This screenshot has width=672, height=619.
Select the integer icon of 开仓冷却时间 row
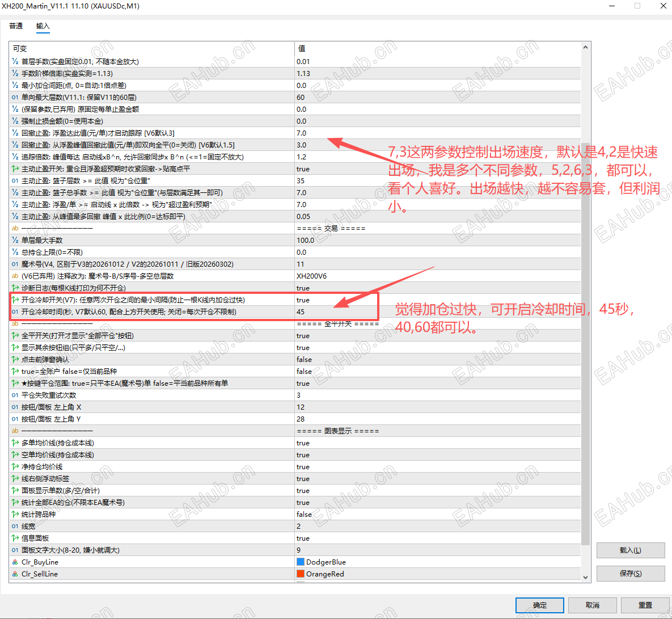[15, 311]
